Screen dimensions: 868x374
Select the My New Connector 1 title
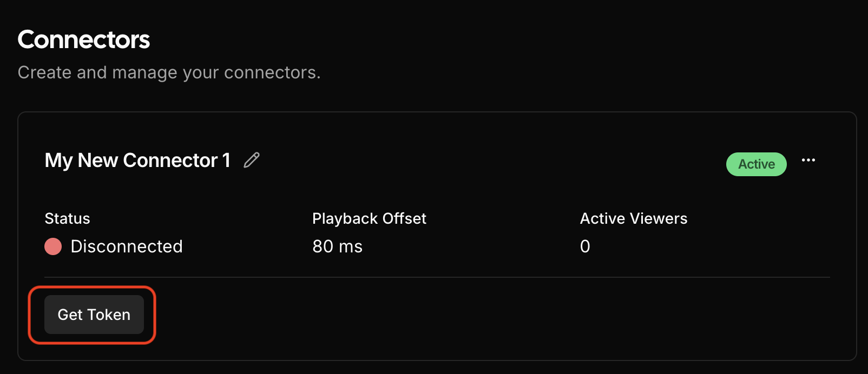137,161
